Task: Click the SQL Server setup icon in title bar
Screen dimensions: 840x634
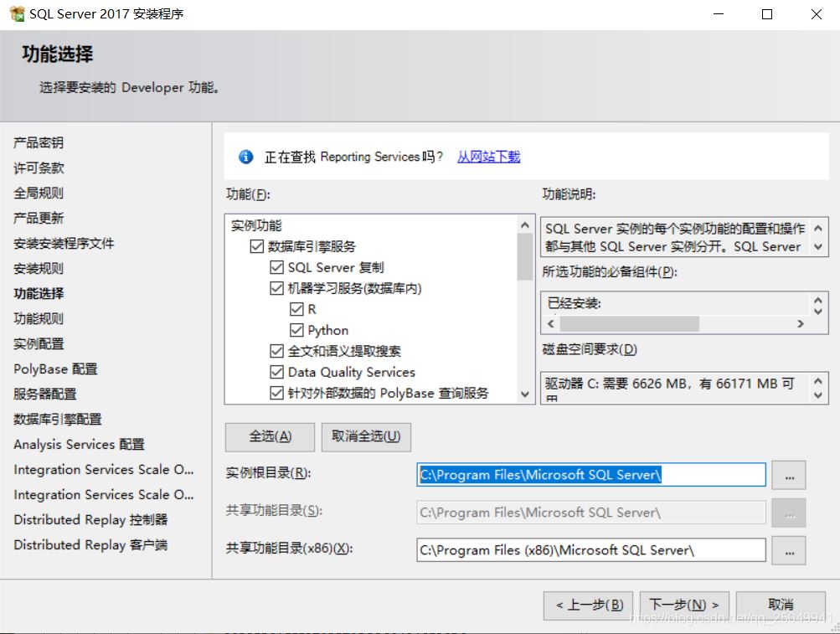Action: pyautogui.click(x=16, y=13)
